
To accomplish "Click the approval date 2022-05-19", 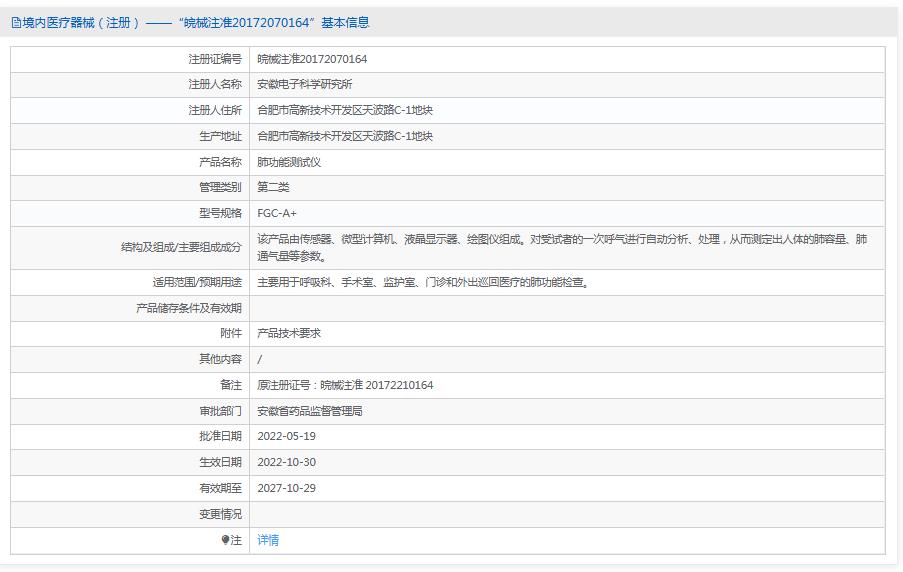I will pos(286,436).
